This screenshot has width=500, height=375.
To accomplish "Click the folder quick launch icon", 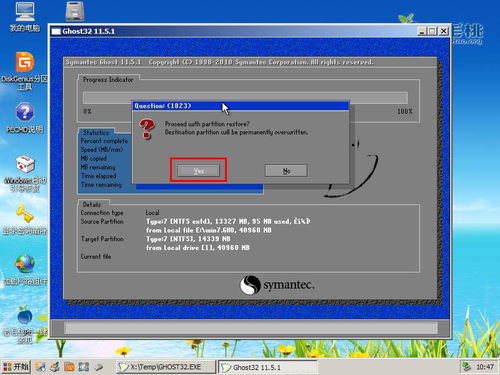I will pos(69,367).
